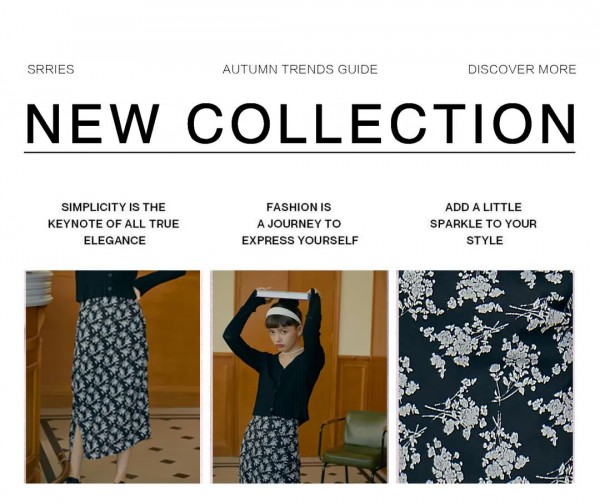Open the floral fabric close-up image

[486, 377]
